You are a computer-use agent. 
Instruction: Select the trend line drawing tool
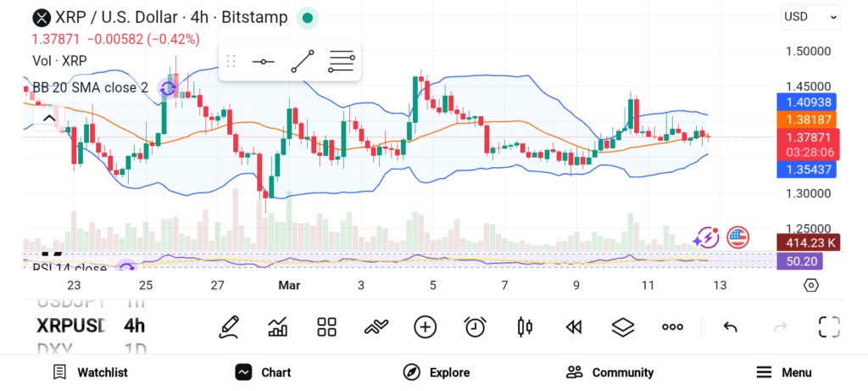pos(303,62)
